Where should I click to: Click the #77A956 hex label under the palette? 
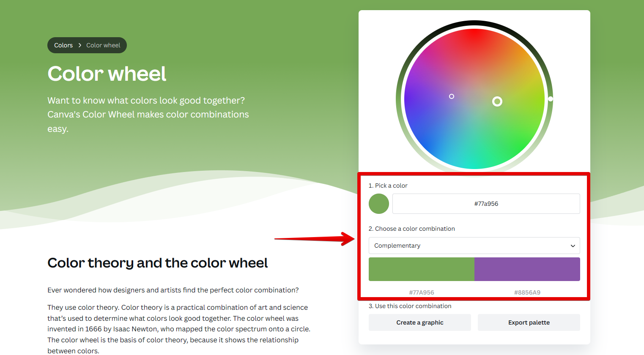421,292
